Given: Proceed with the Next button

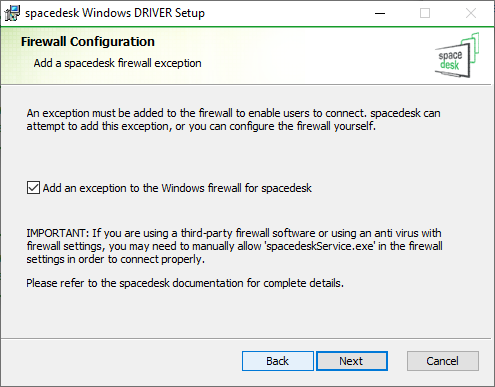Looking at the screenshot, I should (x=352, y=361).
